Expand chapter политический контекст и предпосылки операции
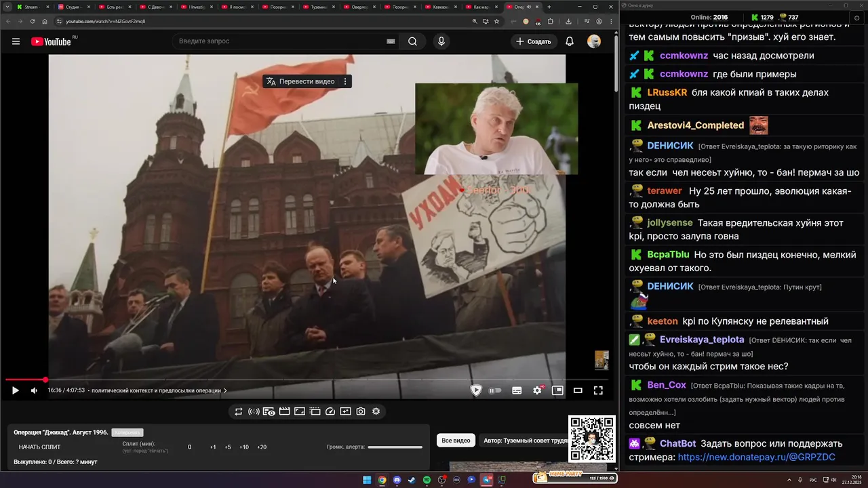 159,390
